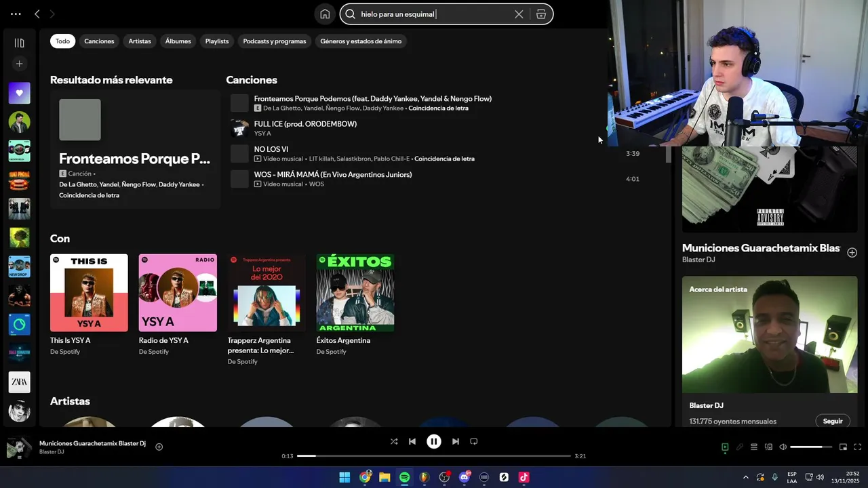Image resolution: width=868 pixels, height=488 pixels.
Task: Toggle the Now Playing view icon
Action: 725,447
